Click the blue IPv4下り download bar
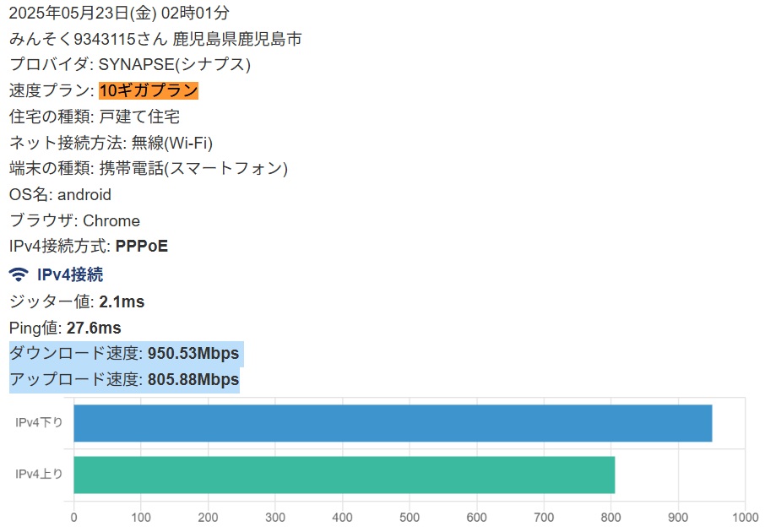The width and height of the screenshot is (765, 532). click(x=393, y=423)
